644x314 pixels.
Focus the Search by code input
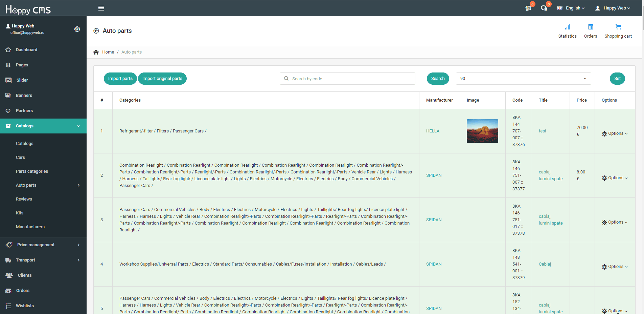(x=347, y=79)
